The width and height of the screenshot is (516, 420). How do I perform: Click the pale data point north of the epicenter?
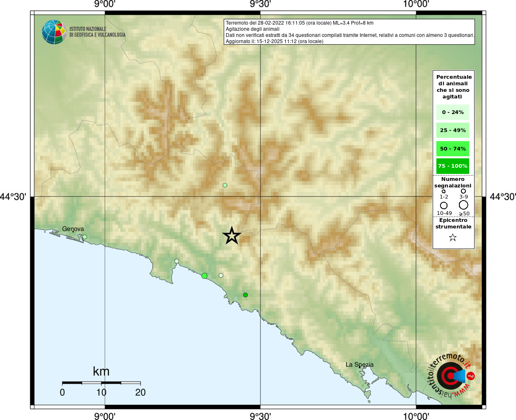[225, 185]
